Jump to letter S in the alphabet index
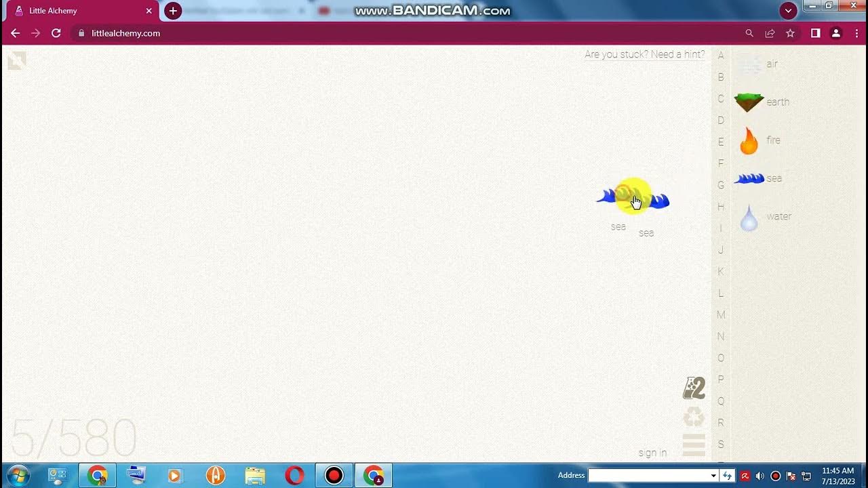 tap(721, 444)
